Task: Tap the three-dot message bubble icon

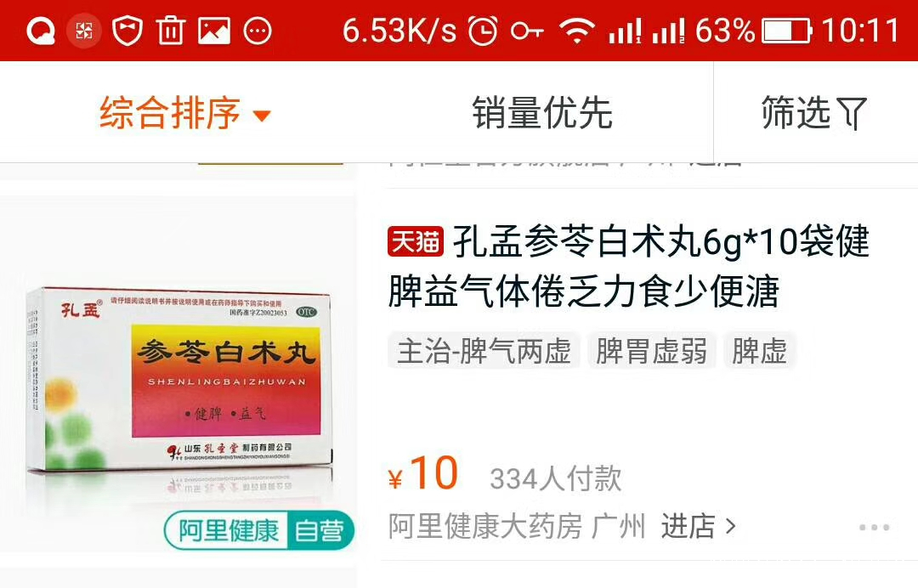Action: [x=257, y=31]
